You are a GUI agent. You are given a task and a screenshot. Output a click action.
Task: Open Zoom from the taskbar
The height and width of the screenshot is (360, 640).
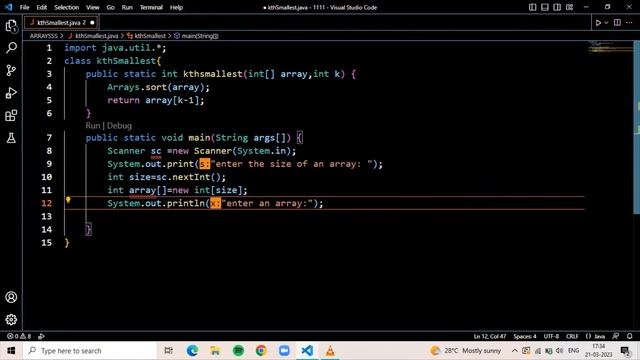click(284, 351)
